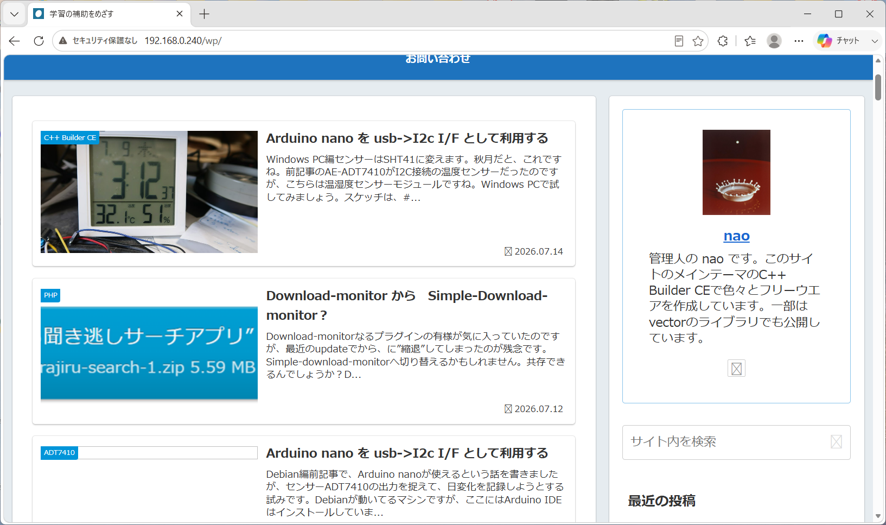Viewport: 886px width, 525px height.
Task: Click the nao profile description text
Action: 735,298
